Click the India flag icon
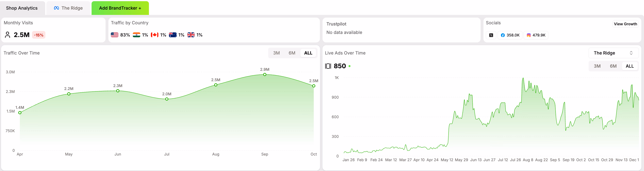The height and width of the screenshot is (171, 644). pyautogui.click(x=137, y=35)
